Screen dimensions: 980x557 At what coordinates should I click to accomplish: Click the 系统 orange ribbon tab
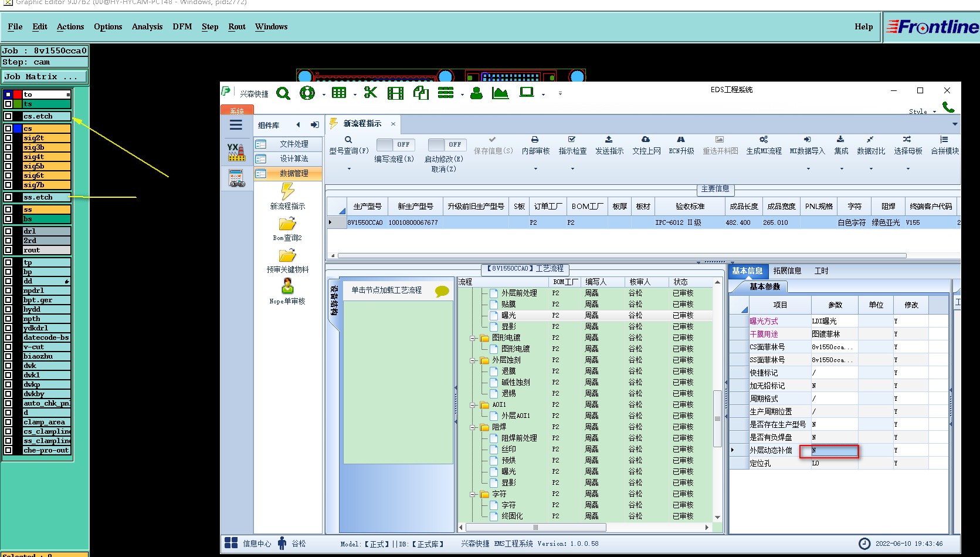click(237, 110)
